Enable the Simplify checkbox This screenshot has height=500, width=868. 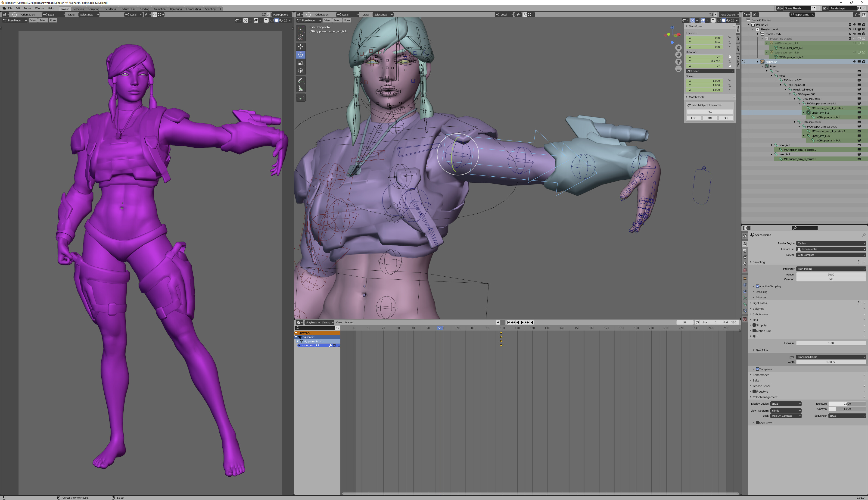point(754,325)
